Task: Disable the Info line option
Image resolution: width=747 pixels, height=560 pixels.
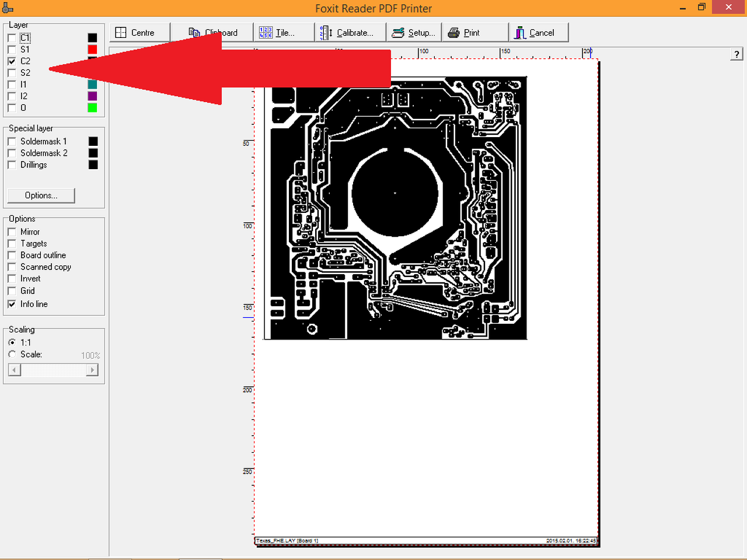Action: click(12, 304)
